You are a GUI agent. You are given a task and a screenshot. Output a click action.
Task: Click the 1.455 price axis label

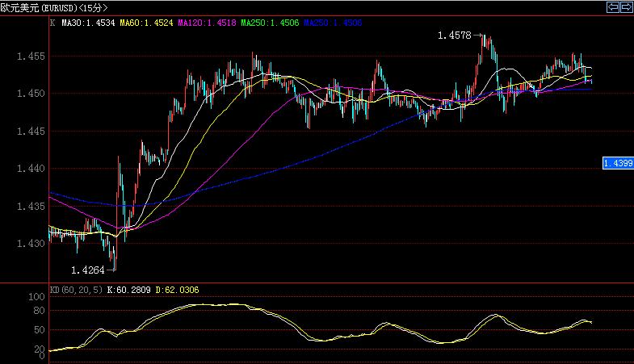31,56
